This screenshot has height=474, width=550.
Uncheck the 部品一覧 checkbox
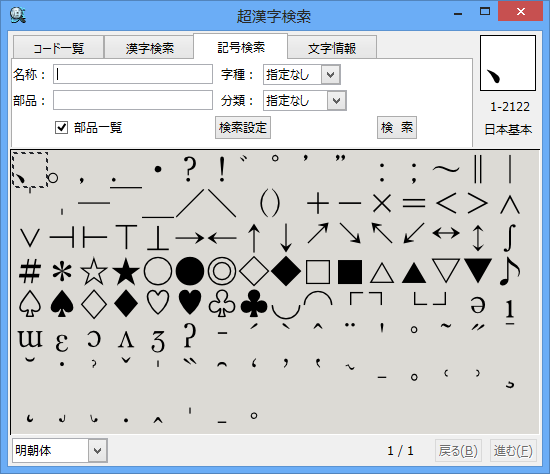pos(61,127)
